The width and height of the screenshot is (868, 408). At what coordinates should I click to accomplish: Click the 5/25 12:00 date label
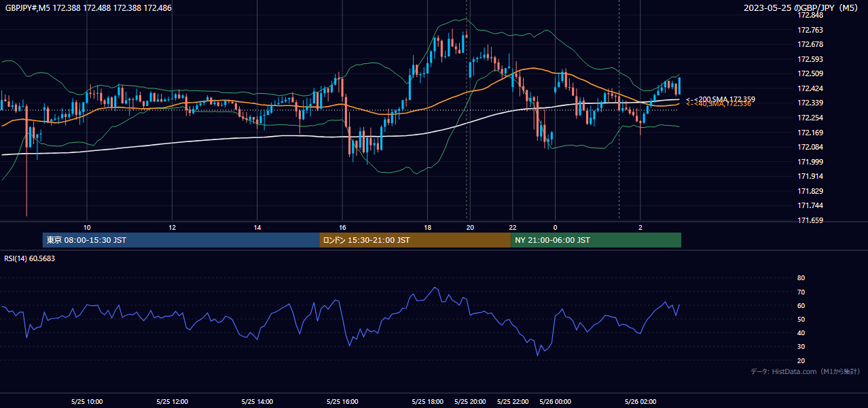click(172, 402)
